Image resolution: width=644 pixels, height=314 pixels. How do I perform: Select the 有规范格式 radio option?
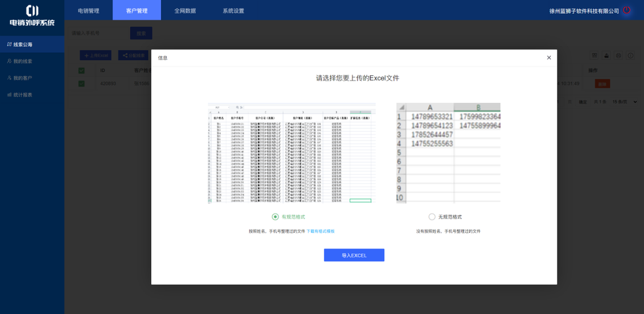click(x=275, y=217)
